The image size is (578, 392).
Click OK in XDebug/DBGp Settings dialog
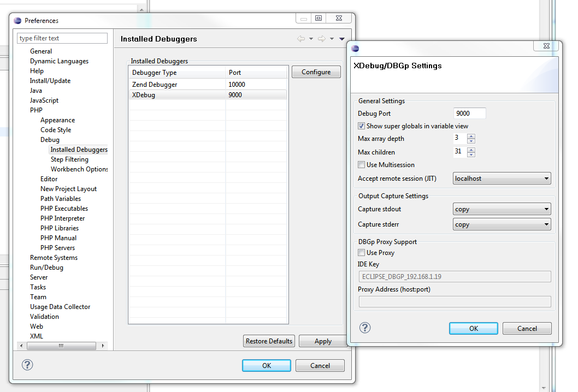click(473, 328)
